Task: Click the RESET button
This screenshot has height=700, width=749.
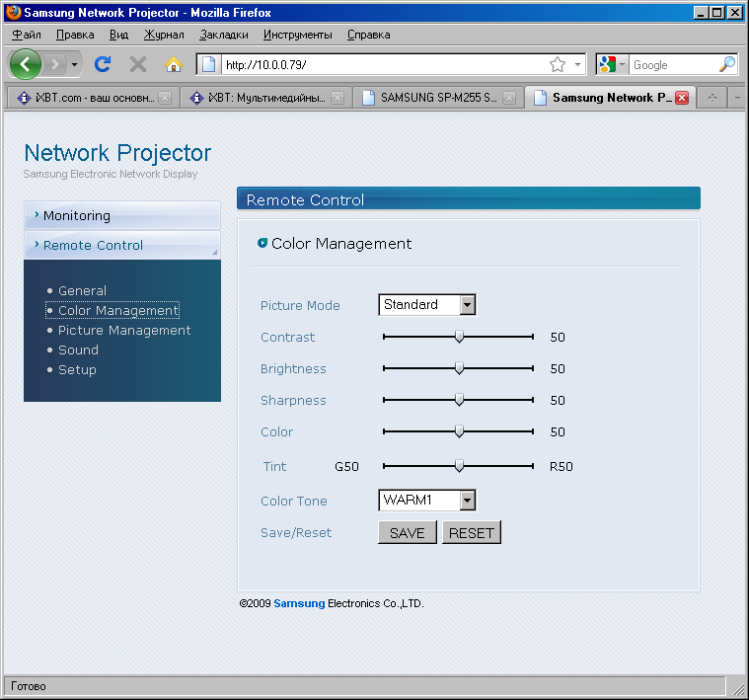Action: tap(472, 533)
